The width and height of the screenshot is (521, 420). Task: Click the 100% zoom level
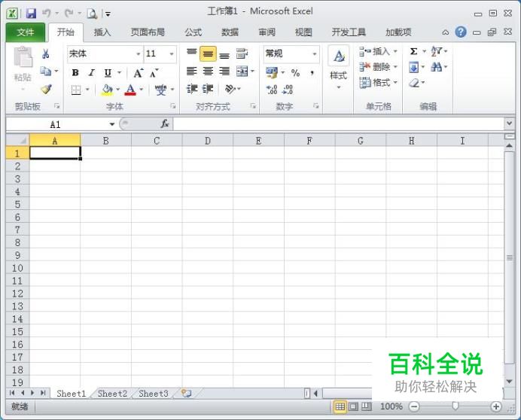[x=392, y=406]
